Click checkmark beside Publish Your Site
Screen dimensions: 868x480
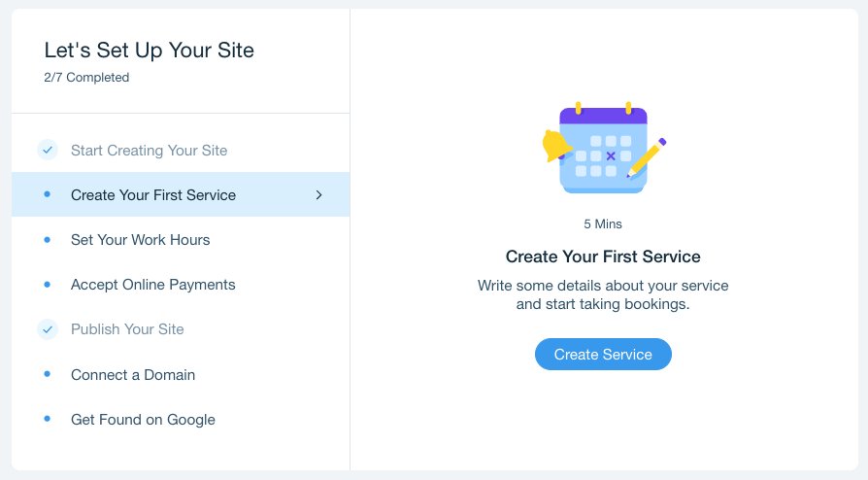click(48, 329)
